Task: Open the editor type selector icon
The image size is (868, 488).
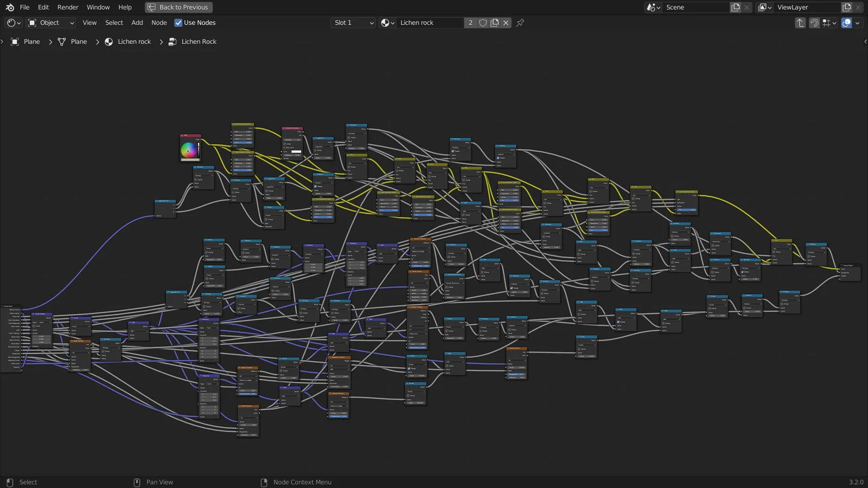Action: (11, 23)
